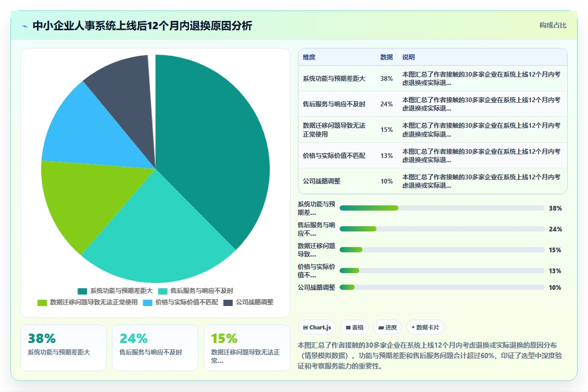
Task: Click the summary paragraph starting 本图汇总了作者
Action: click(x=430, y=356)
